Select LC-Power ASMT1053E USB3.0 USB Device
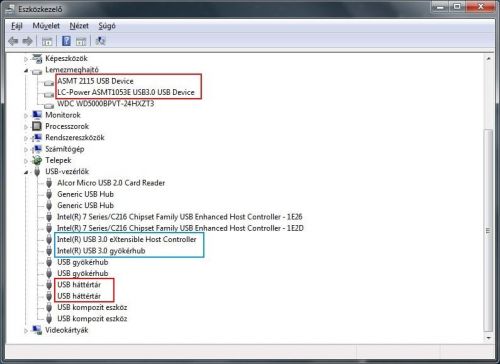 coord(126,92)
